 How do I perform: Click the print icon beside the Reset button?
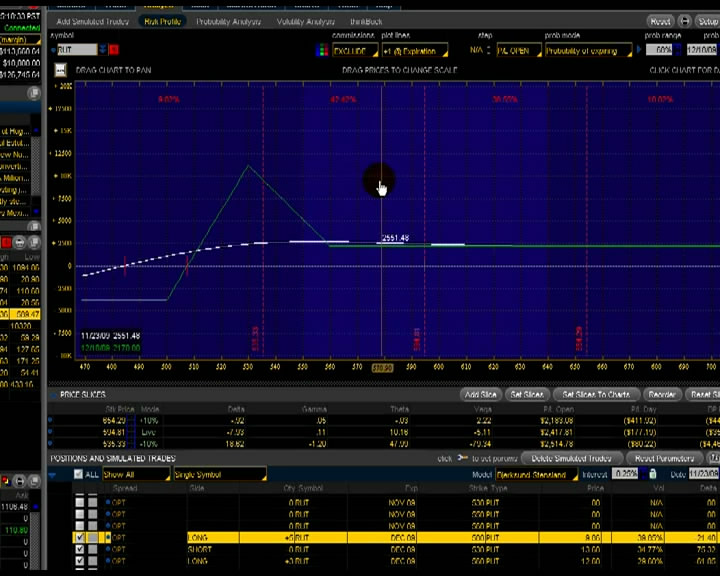point(684,21)
